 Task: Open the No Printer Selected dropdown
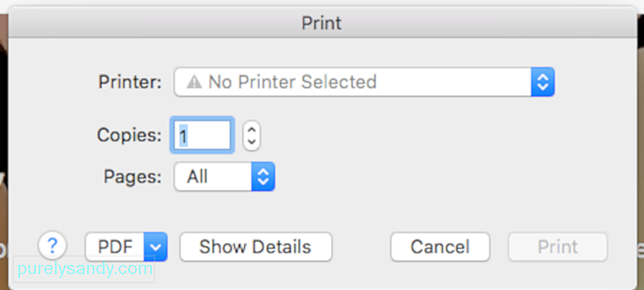(x=365, y=82)
